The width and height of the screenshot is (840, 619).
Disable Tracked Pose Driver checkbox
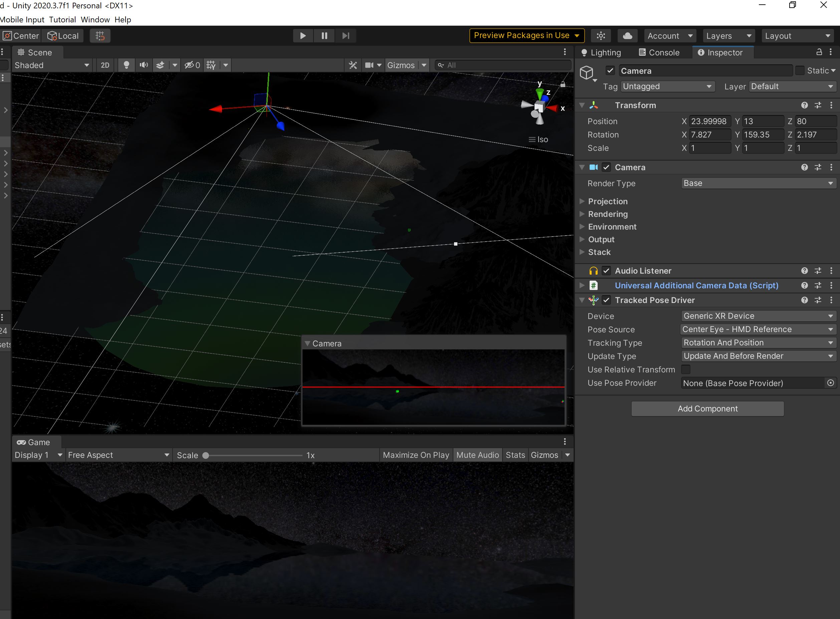pyautogui.click(x=607, y=300)
